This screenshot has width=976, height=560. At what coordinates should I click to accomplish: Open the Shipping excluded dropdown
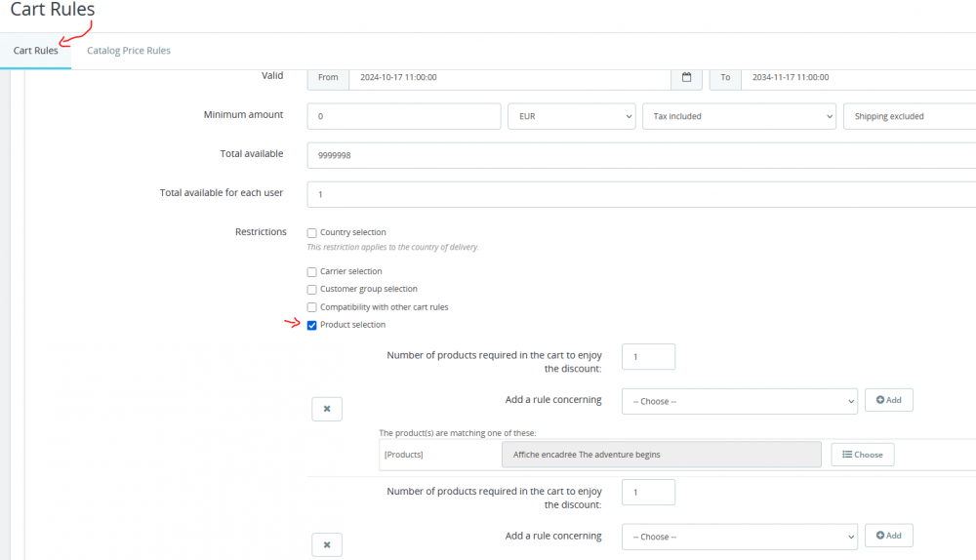pyautogui.click(x=910, y=116)
